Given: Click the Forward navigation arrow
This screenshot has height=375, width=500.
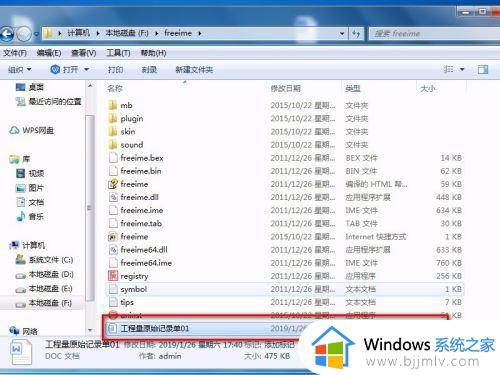Looking at the screenshot, I should (24, 34).
